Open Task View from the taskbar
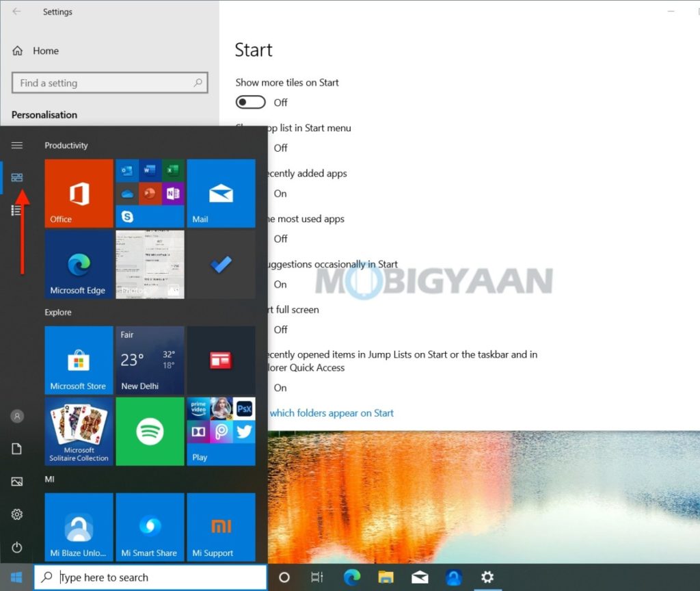 tap(317, 577)
